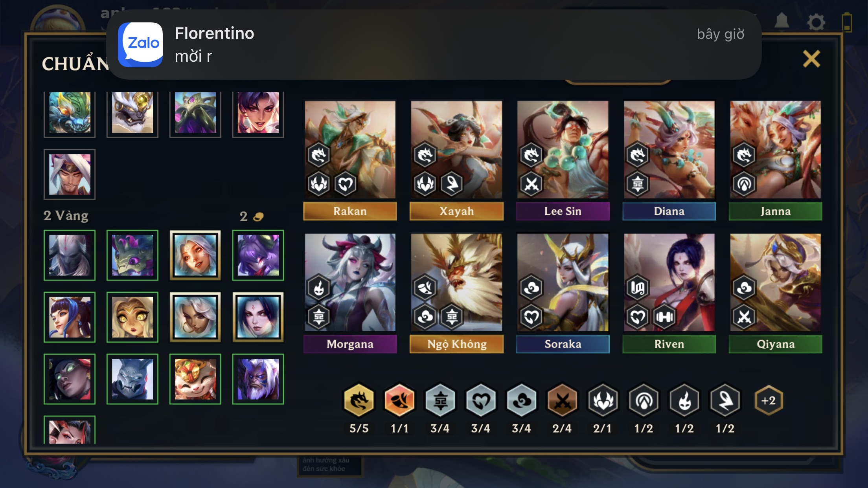The height and width of the screenshot is (488, 868).
Task: Open the settings gear icon
Action: (816, 22)
